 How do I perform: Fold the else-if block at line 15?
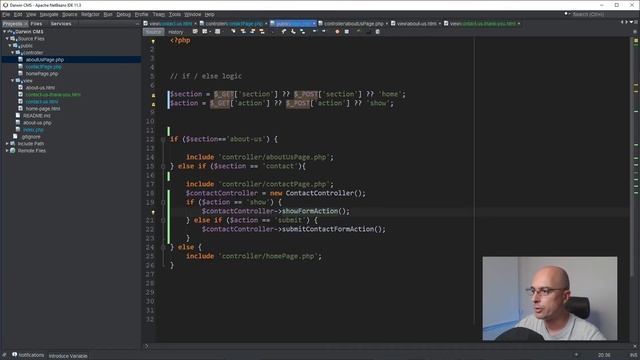click(163, 166)
